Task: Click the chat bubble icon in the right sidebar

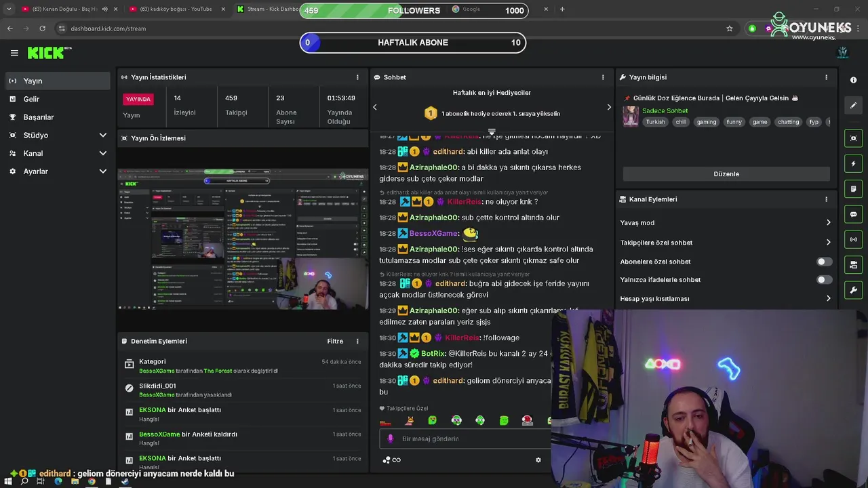Action: coord(853,214)
